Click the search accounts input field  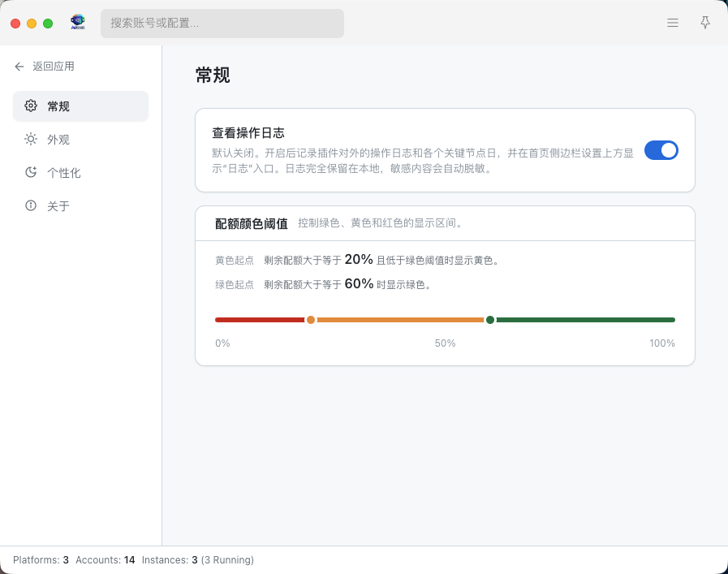222,24
